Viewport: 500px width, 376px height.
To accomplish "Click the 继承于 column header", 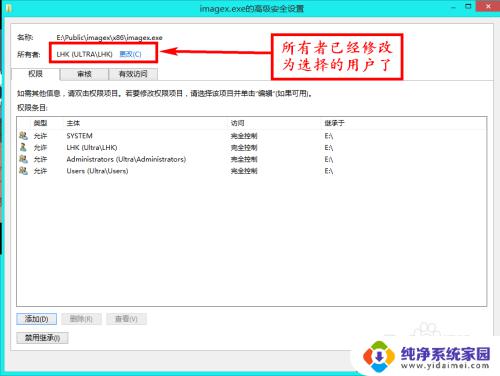I will pos(334,123).
